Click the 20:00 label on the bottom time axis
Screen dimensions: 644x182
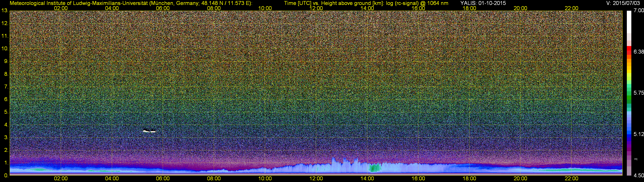click(x=521, y=179)
